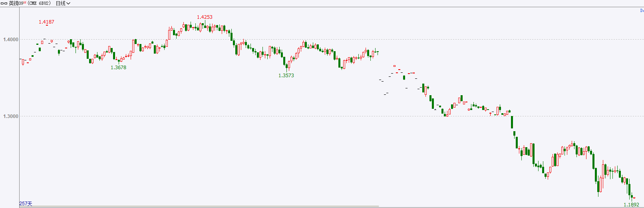The width and height of the screenshot is (644, 208).
Task: Click the 1.1892 lowest price label
Action: (x=631, y=205)
